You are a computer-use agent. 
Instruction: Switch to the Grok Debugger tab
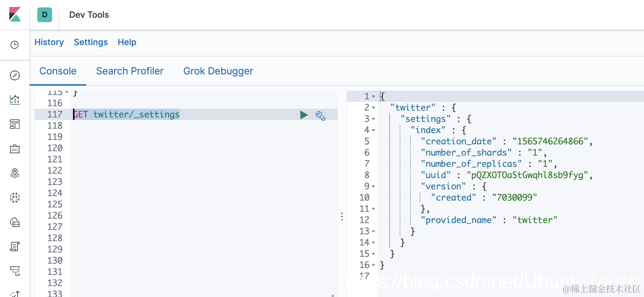(x=218, y=71)
